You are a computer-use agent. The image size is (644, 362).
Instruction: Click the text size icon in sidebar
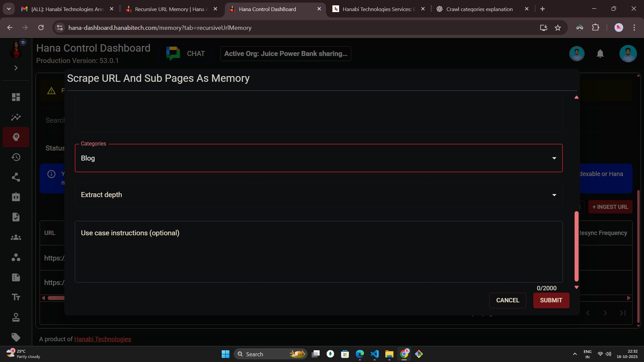point(16,297)
